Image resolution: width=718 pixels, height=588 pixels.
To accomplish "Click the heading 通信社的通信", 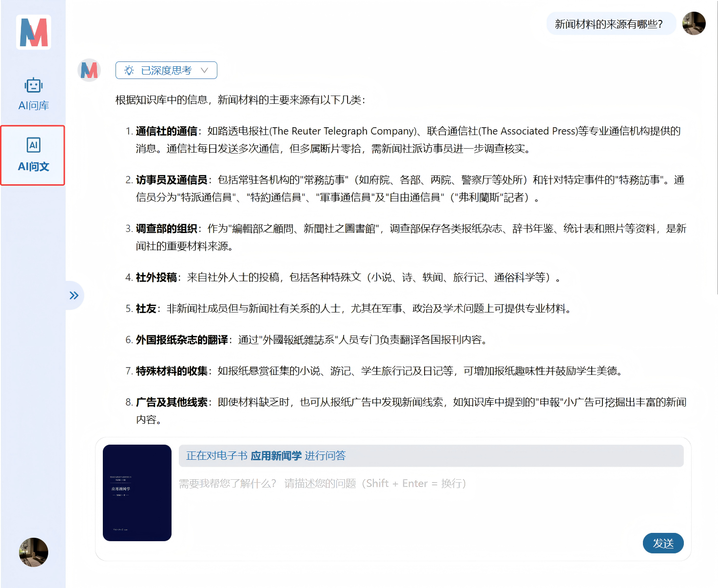I will tap(166, 131).
